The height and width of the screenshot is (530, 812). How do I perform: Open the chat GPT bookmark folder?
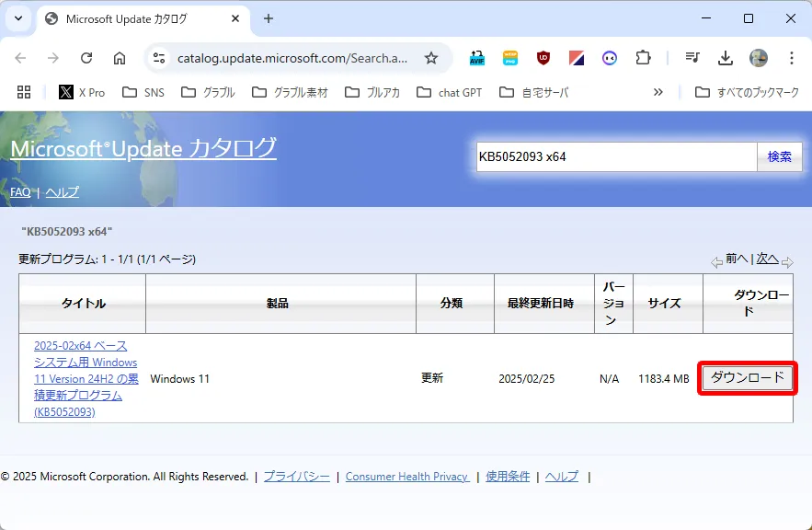450,92
